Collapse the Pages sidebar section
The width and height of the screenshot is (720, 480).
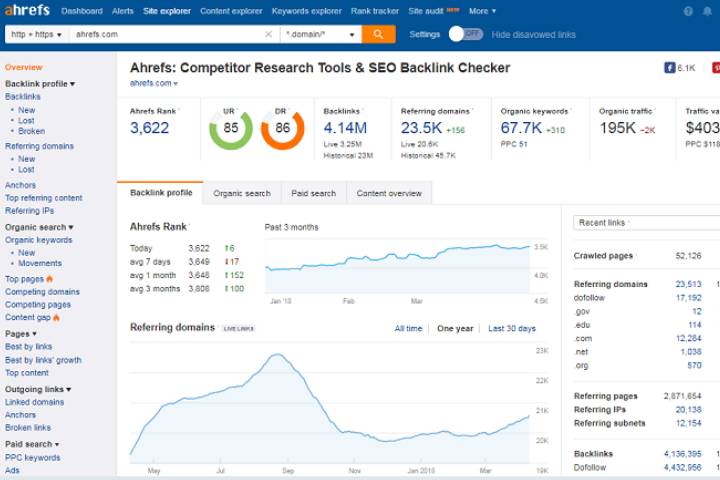[21, 333]
